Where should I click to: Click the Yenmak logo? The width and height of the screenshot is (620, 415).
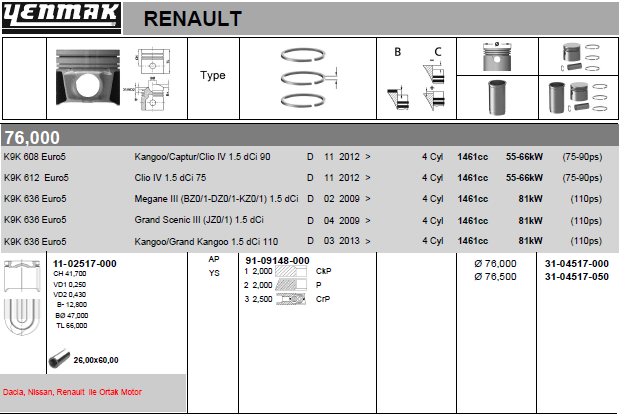[62, 17]
